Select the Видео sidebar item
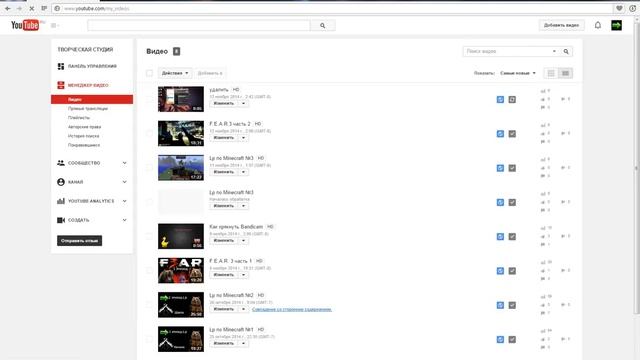 click(92, 99)
